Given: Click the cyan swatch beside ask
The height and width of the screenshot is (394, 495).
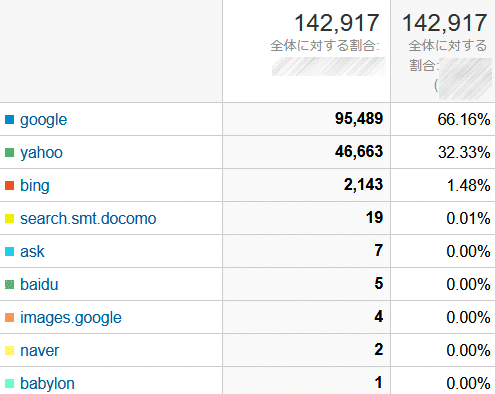Looking at the screenshot, I should click(x=9, y=251).
